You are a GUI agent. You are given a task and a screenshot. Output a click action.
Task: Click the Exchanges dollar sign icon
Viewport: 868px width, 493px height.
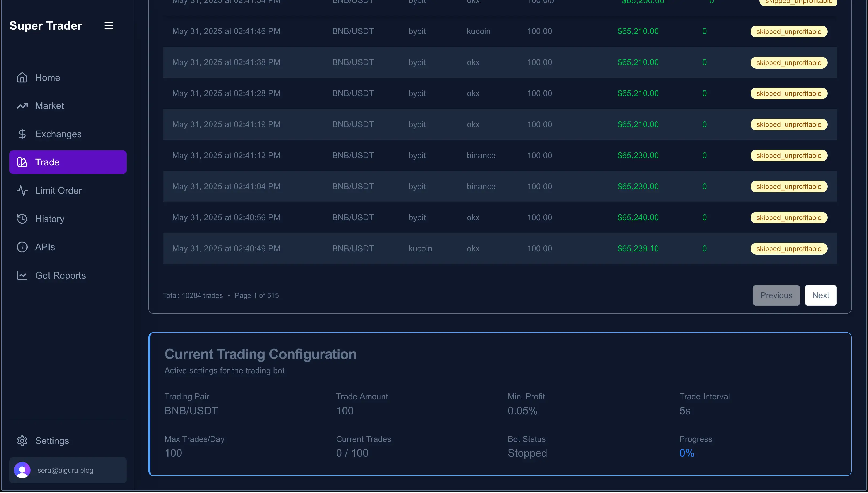coord(22,134)
